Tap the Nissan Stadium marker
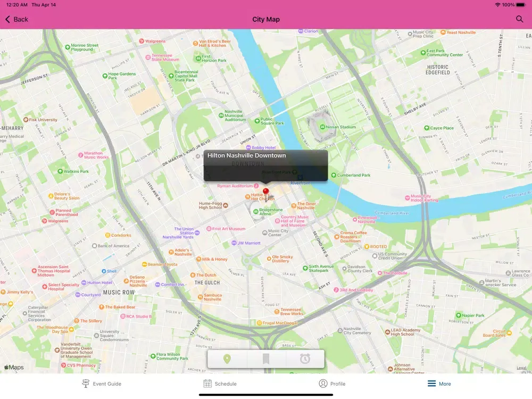This screenshot has height=399, width=532. [323, 127]
